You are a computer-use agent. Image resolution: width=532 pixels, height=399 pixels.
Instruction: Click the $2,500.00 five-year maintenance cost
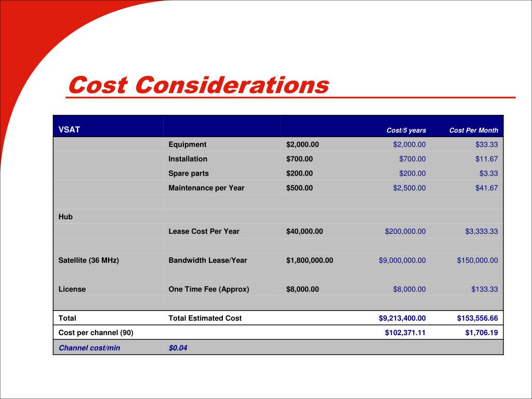(409, 188)
